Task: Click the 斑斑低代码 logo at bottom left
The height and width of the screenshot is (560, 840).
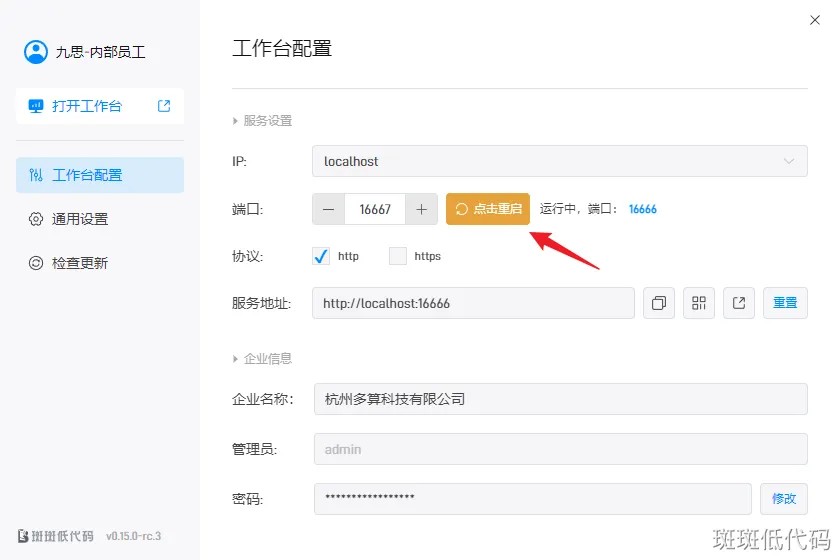Action: pyautogui.click(x=56, y=535)
